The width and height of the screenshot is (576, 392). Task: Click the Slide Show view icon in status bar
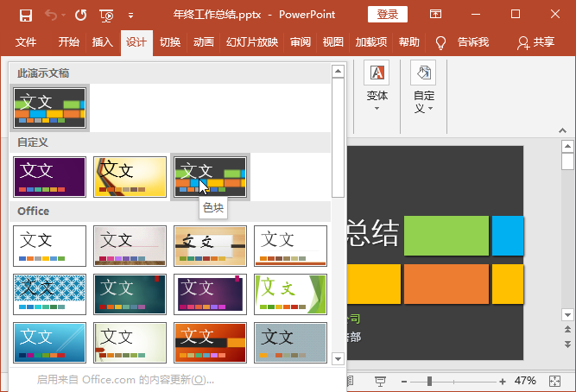click(380, 381)
